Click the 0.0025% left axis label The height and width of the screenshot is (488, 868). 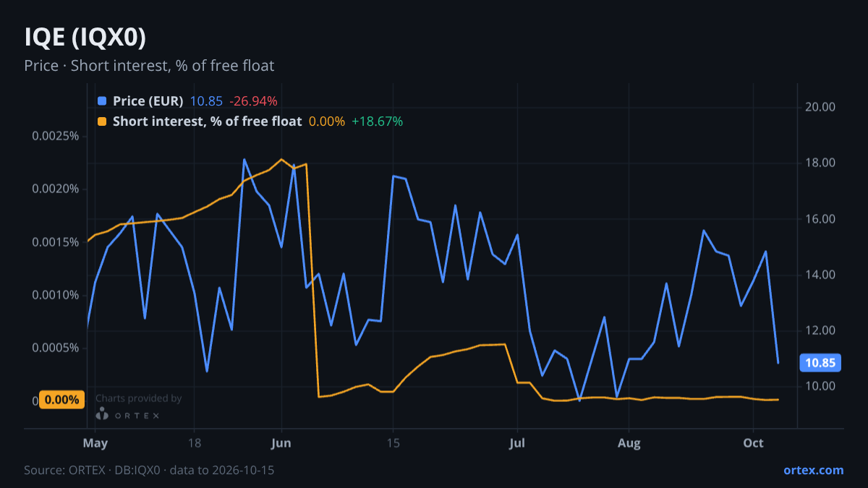(55, 136)
